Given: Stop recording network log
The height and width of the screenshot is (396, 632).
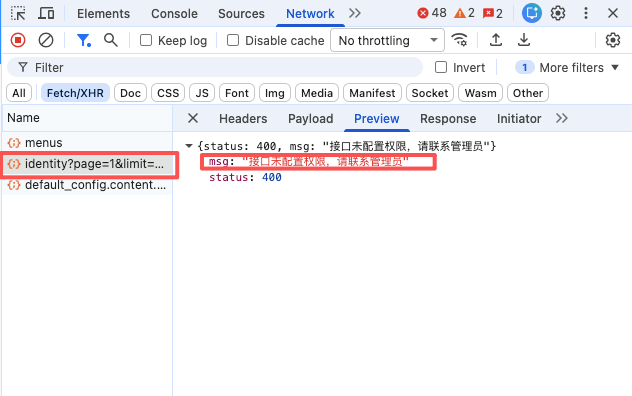Looking at the screenshot, I should click(18, 40).
